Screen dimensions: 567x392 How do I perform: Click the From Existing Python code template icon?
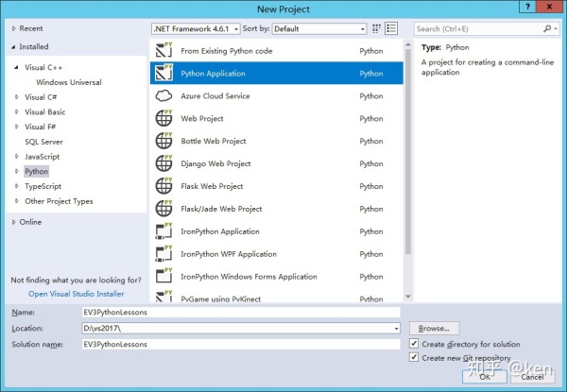pos(163,50)
